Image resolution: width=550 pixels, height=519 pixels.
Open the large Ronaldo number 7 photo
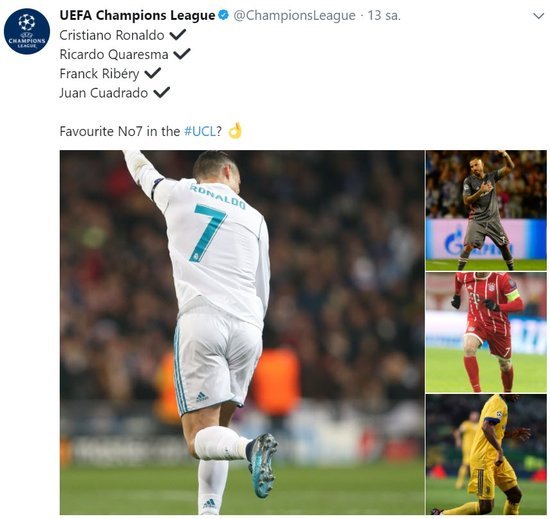coord(242,332)
